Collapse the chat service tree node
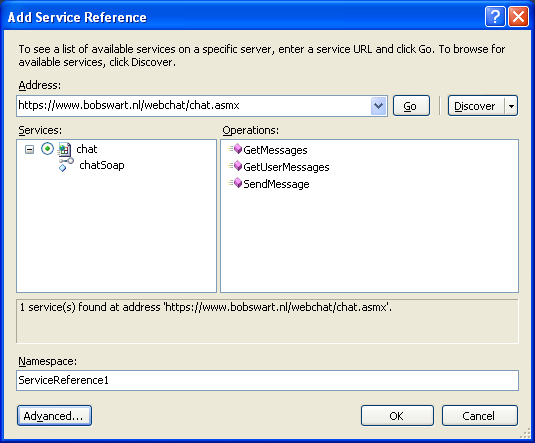535x443 pixels. (x=30, y=149)
